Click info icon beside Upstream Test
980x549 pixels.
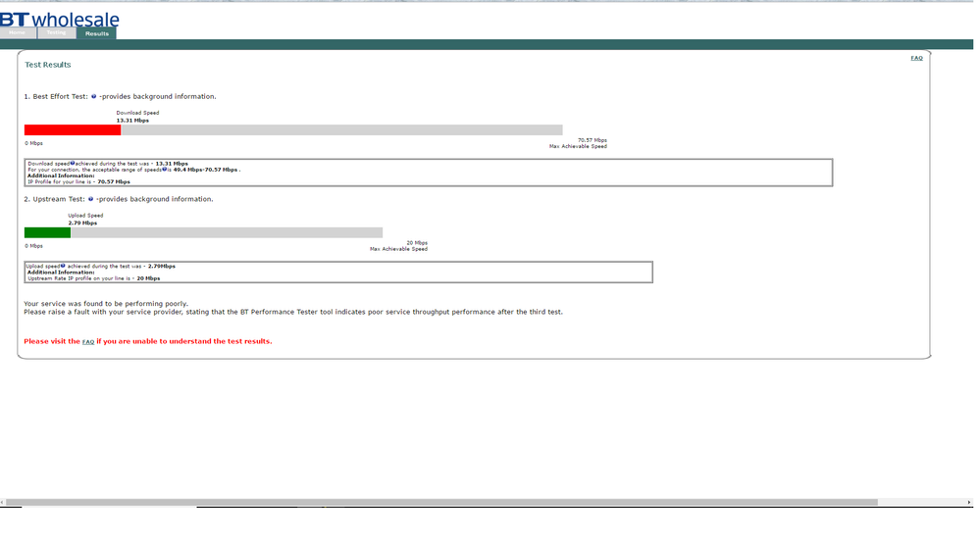pos(90,199)
